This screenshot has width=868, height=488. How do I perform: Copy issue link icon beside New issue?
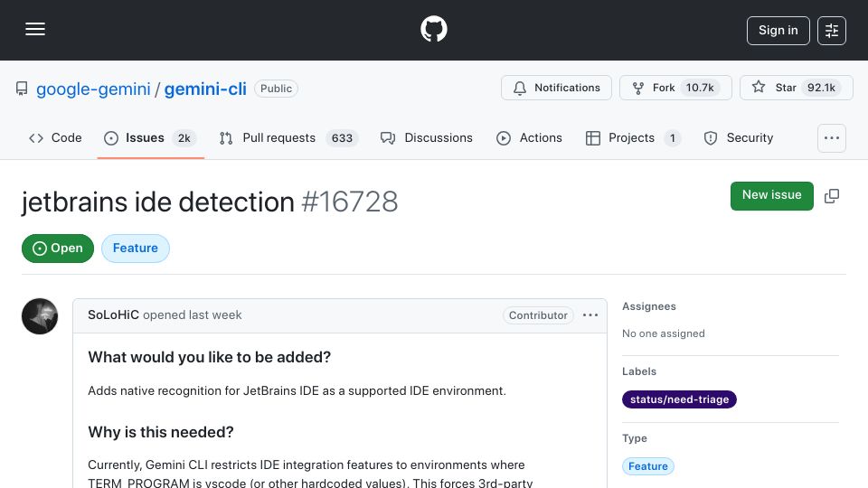point(832,196)
